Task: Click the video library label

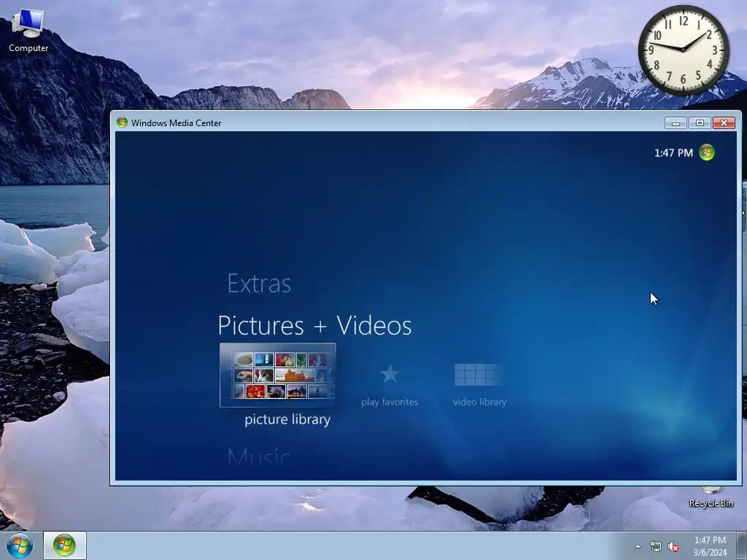Action: (480, 402)
